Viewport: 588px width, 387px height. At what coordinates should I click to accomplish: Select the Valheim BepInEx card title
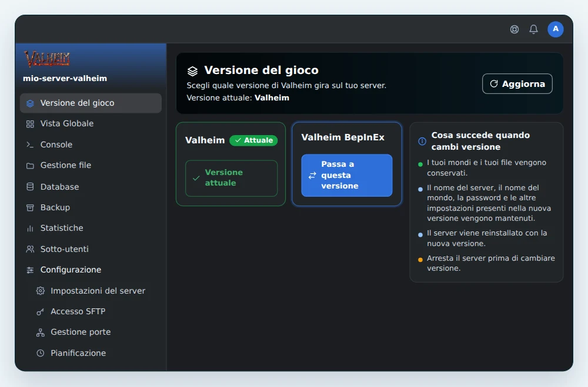pos(343,137)
